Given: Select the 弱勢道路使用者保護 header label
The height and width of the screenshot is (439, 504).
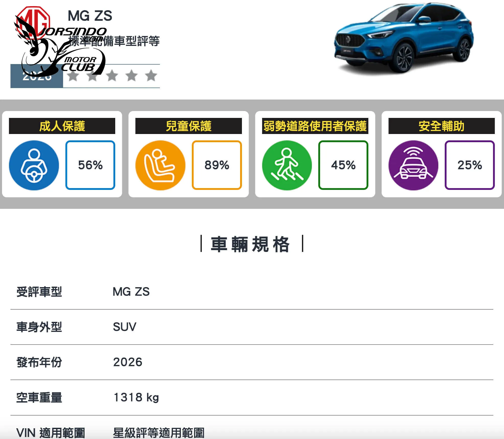Looking at the screenshot, I should point(315,126).
